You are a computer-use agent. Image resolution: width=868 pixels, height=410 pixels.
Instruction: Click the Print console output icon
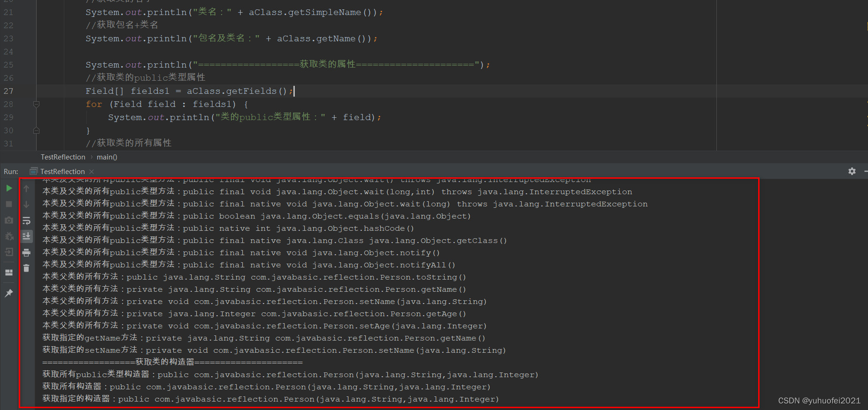click(26, 252)
